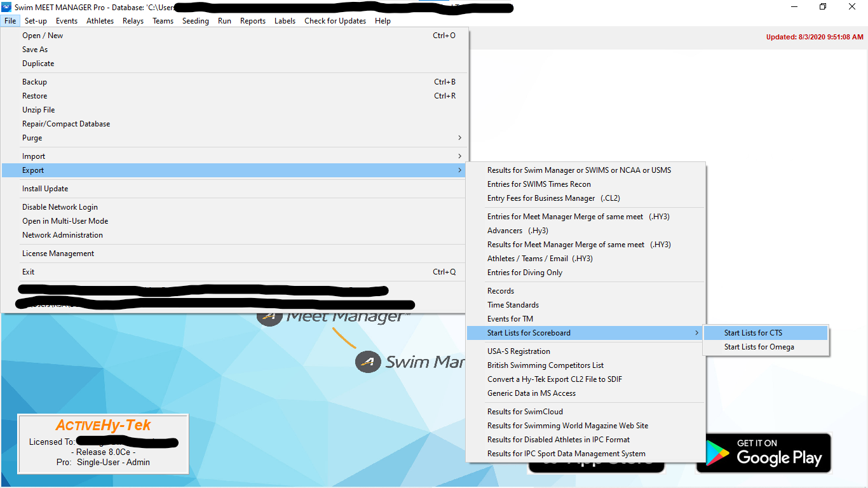Open License Management
Viewport: 868px width, 488px height.
click(x=234, y=254)
